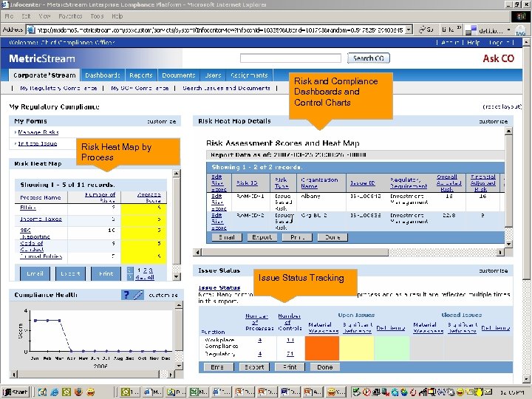
Task: Click the Print button in the Issue Status panel
Action: pos(290,367)
